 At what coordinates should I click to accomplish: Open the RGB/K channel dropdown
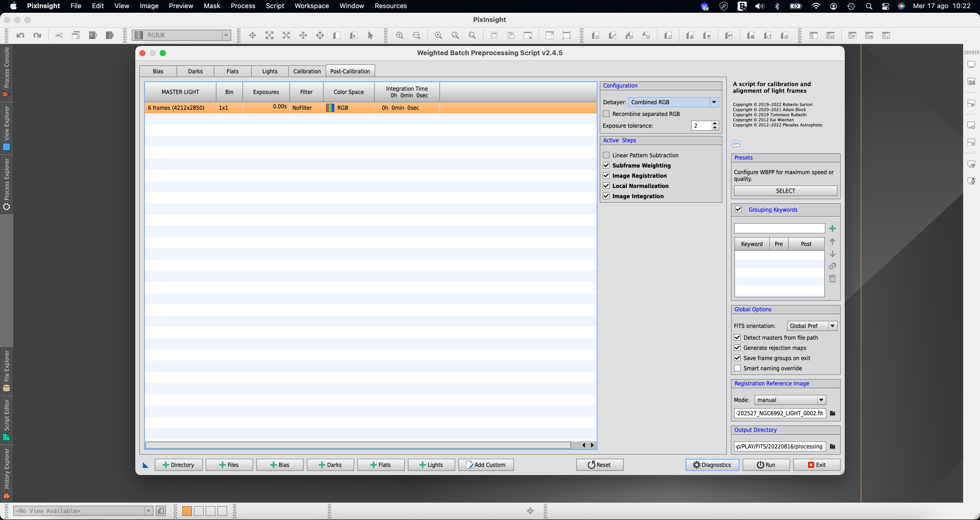[182, 35]
